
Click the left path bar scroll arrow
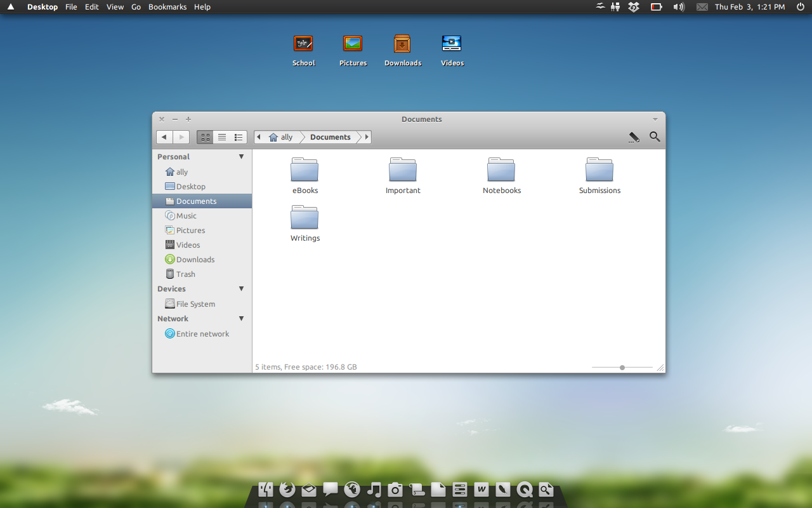(259, 137)
